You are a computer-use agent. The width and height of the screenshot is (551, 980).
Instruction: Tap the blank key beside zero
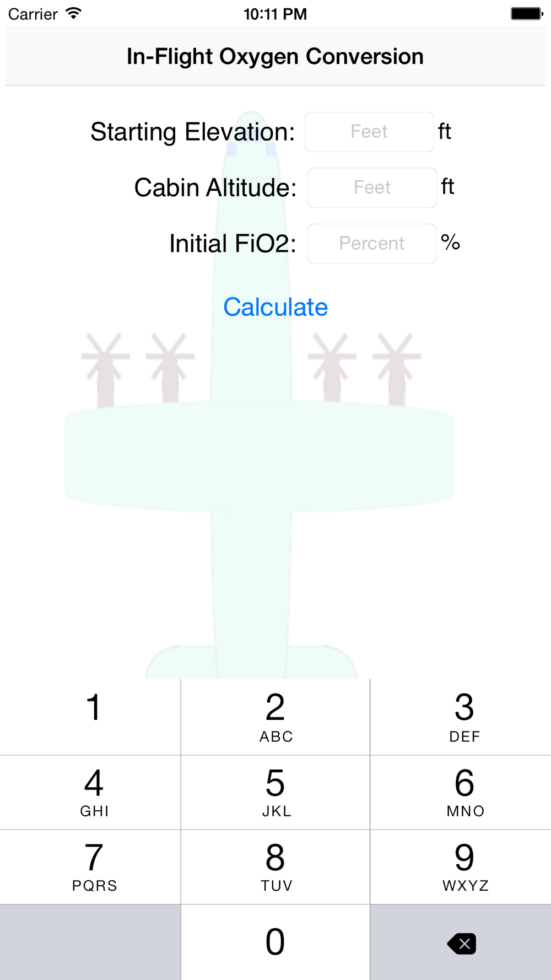click(x=90, y=943)
